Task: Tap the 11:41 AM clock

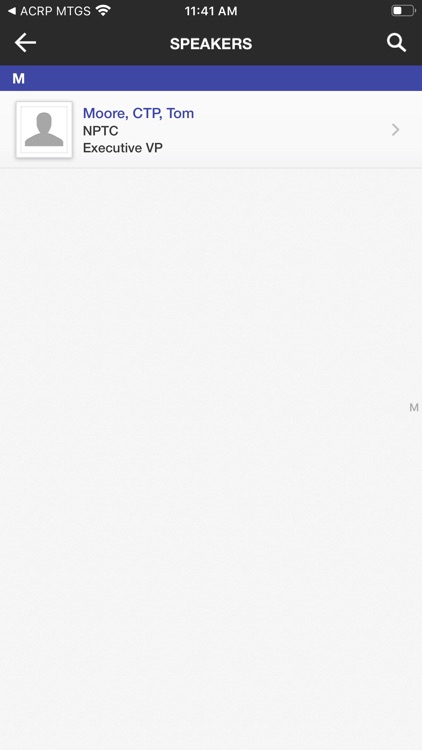Action: click(211, 11)
